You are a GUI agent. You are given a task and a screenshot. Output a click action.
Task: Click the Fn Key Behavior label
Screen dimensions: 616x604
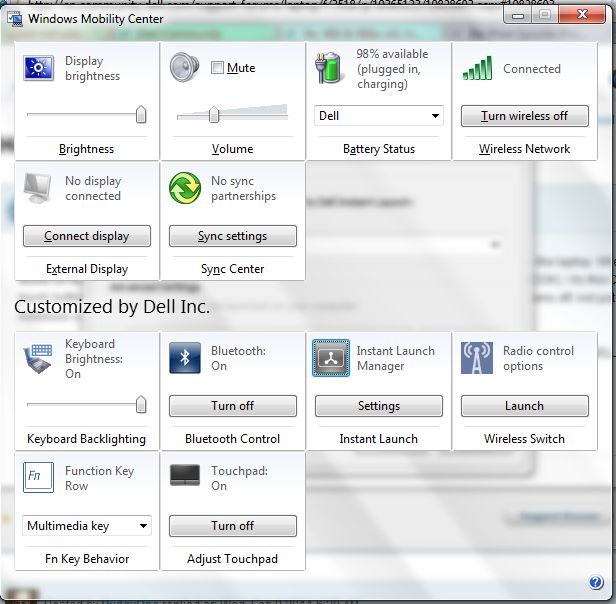(x=87, y=559)
